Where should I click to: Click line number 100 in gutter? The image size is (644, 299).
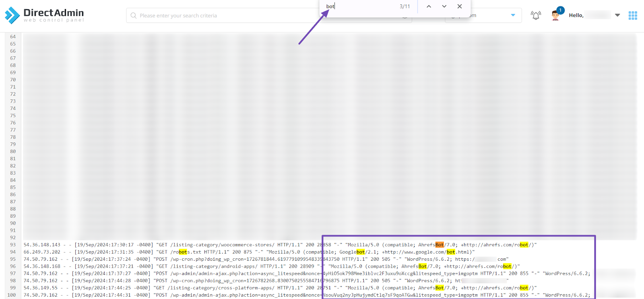12,295
